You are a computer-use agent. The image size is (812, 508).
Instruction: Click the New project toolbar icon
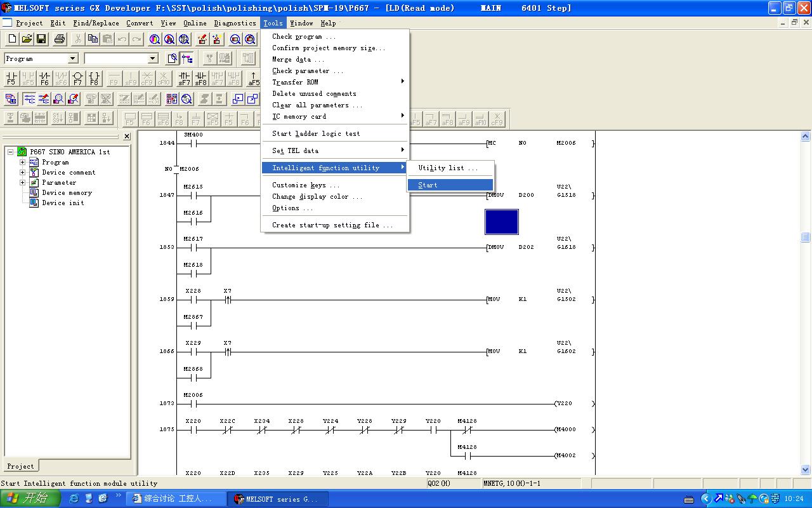coord(12,39)
